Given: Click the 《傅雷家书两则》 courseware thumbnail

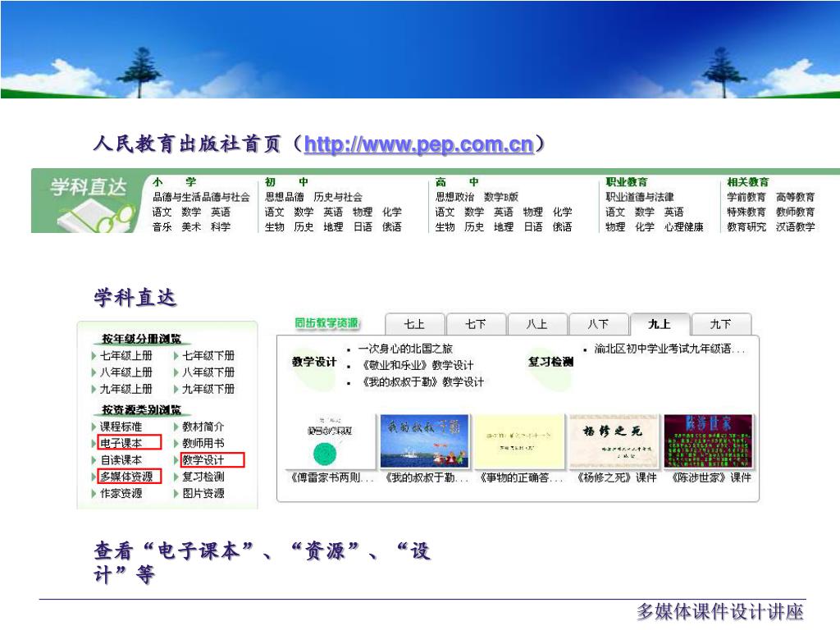Looking at the screenshot, I should pos(331,441).
